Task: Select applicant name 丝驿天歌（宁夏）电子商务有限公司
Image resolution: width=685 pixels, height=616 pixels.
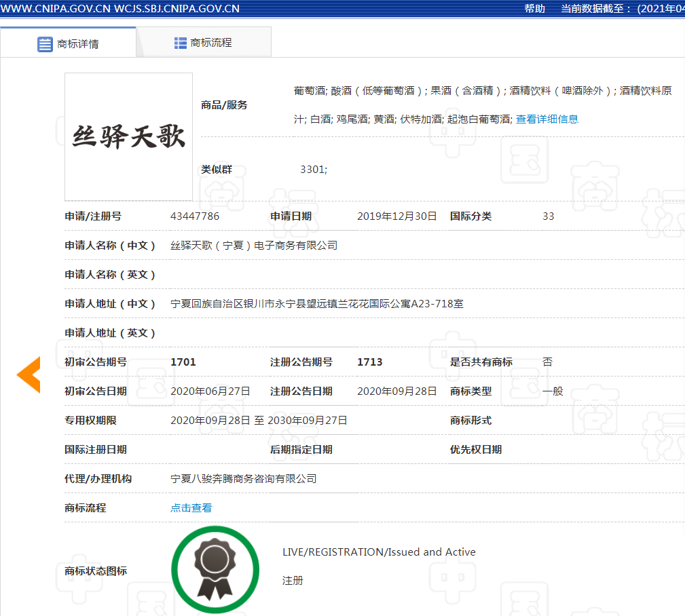Action: click(254, 246)
